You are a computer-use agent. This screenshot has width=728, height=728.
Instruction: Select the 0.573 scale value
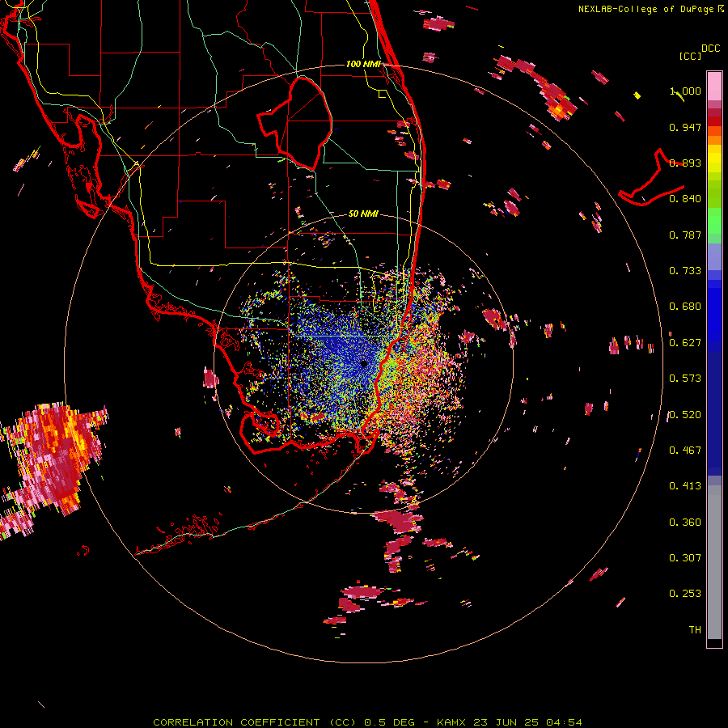click(685, 379)
